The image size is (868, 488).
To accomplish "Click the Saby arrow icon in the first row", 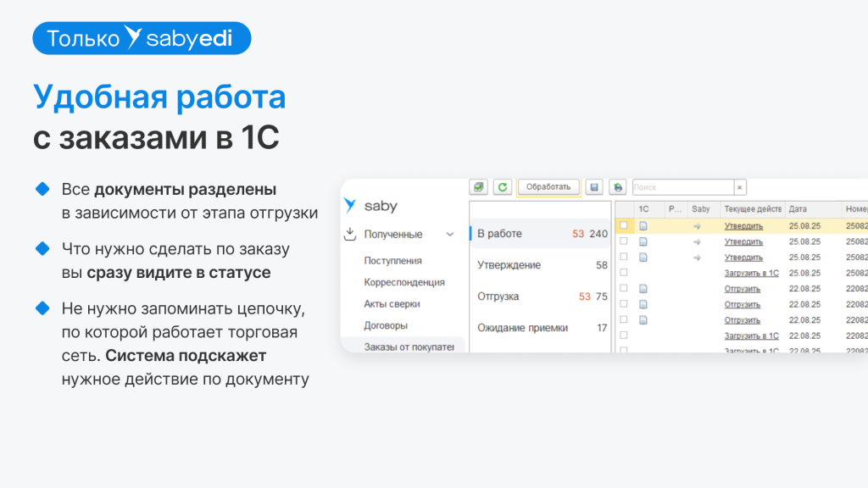I will coord(697,225).
